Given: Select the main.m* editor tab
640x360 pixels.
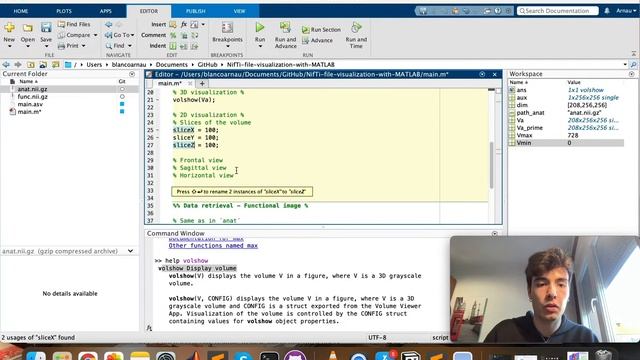Looking at the screenshot, I should click(x=170, y=83).
